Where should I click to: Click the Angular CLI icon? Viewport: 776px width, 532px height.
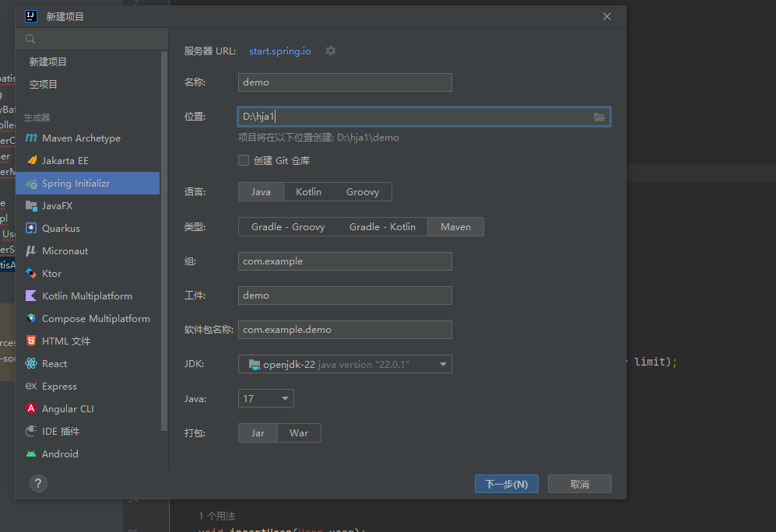[x=31, y=408]
